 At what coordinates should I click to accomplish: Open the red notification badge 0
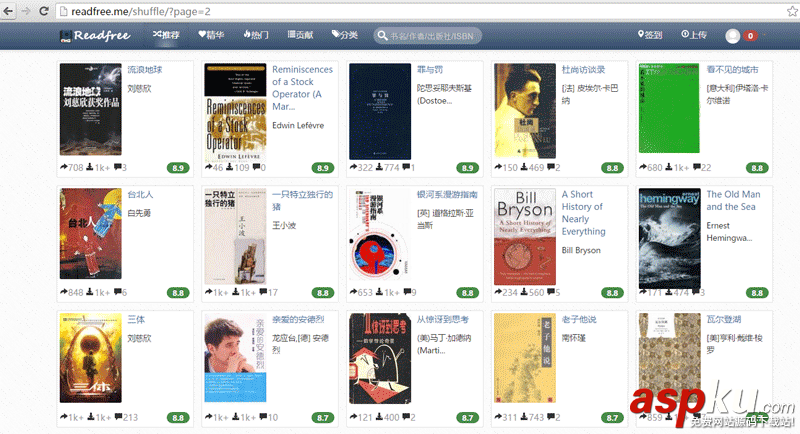tap(750, 36)
